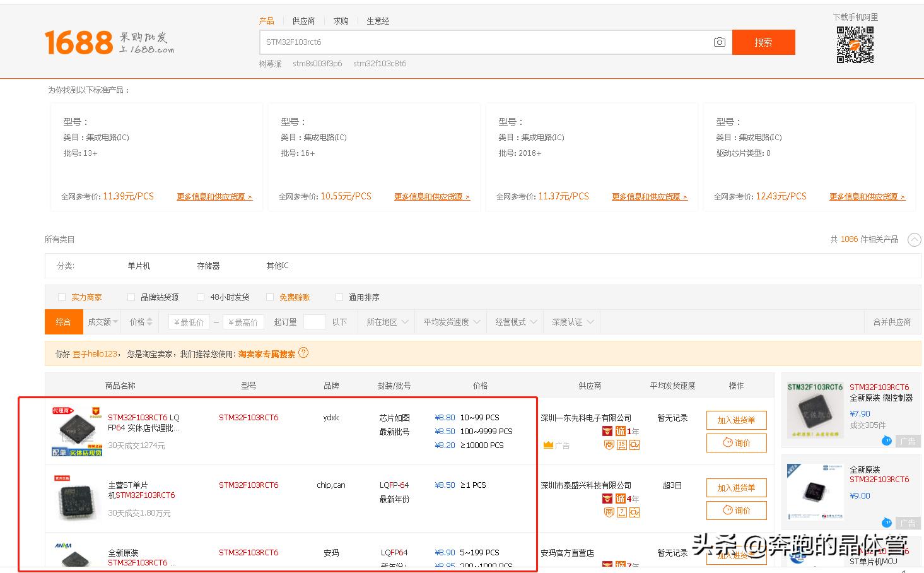Viewport: 924px width, 573px height.
Task: Switch to the 求购 tab
Action: [x=341, y=20]
